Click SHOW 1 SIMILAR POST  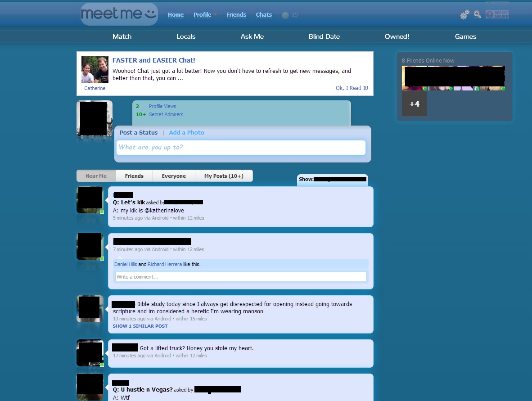pyautogui.click(x=140, y=325)
